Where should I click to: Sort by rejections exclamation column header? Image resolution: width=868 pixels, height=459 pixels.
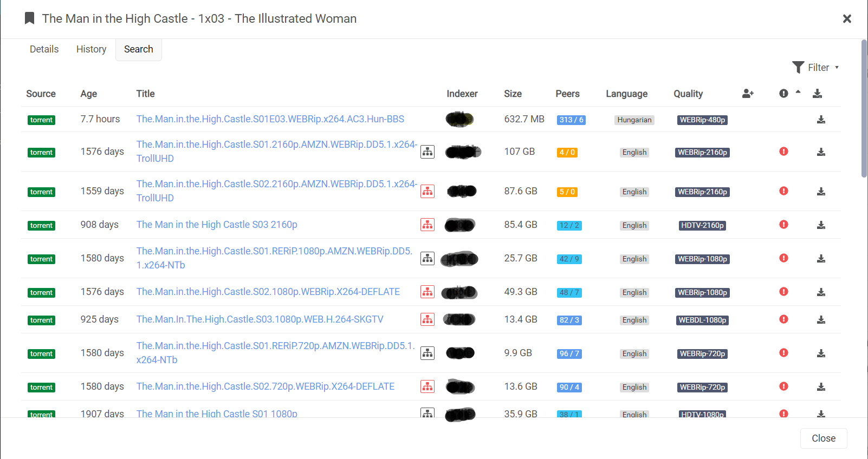pyautogui.click(x=783, y=94)
